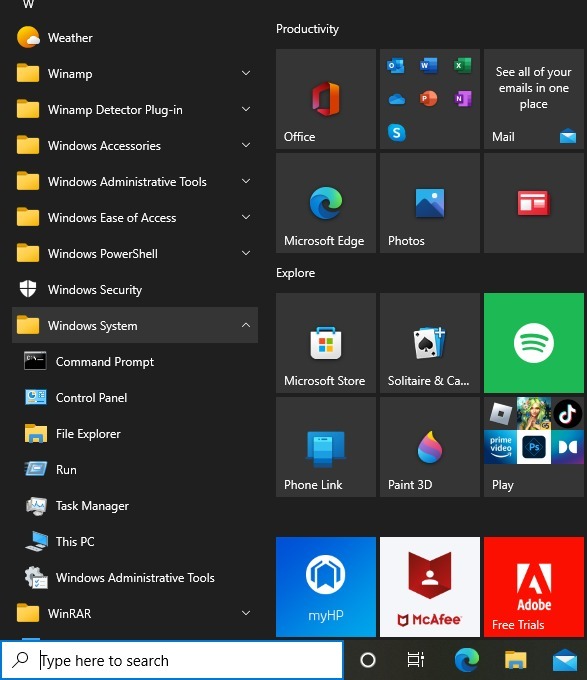587x680 pixels.
Task: Click the Photoshop icon in Play tile
Action: tap(534, 447)
